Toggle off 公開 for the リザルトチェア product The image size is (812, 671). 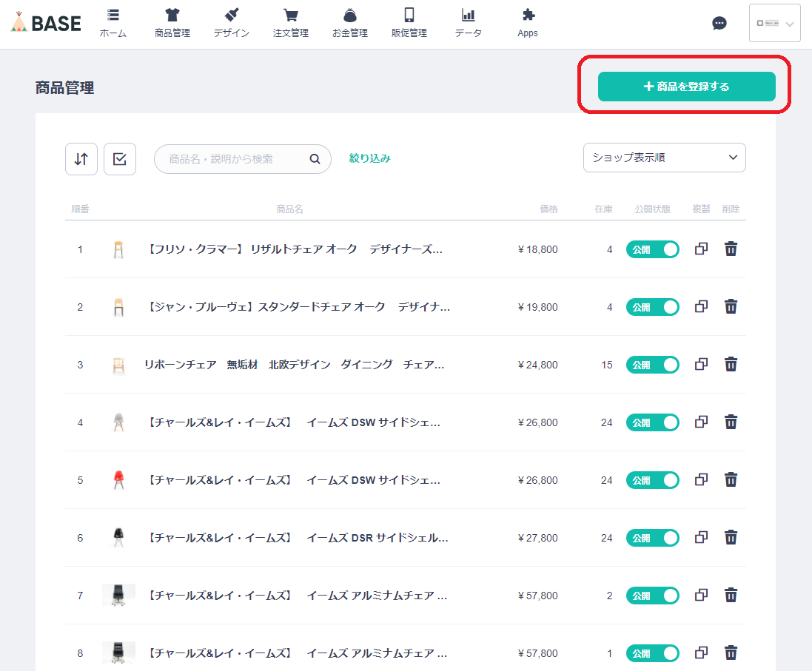point(653,249)
